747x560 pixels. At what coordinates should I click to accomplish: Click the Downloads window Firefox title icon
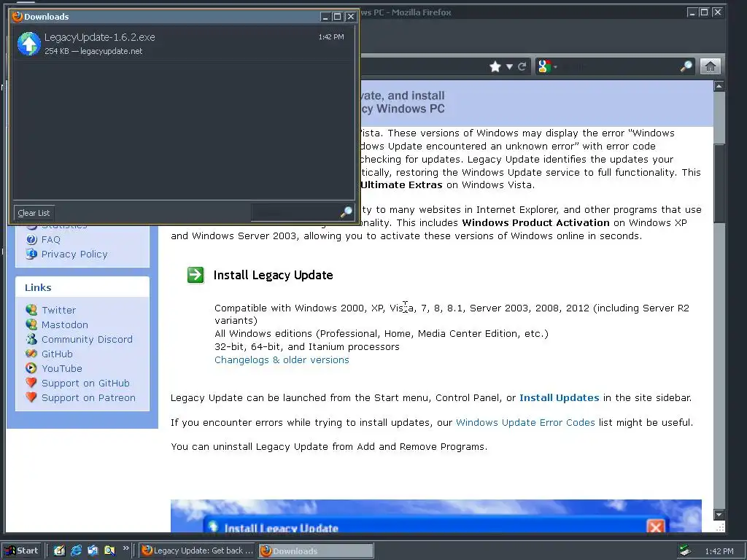click(18, 17)
